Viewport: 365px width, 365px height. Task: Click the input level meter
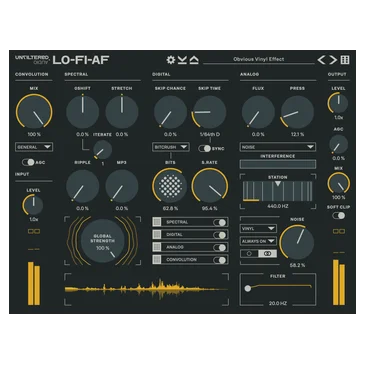(34, 283)
